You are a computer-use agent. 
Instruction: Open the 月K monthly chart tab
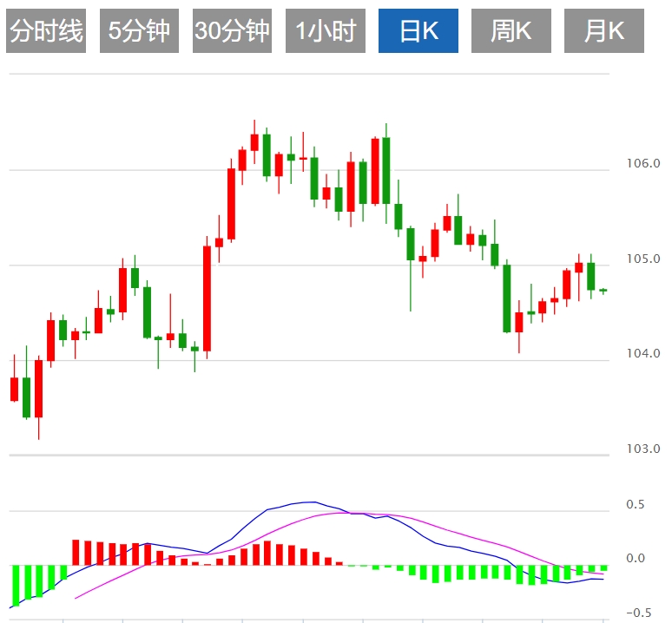pos(604,31)
